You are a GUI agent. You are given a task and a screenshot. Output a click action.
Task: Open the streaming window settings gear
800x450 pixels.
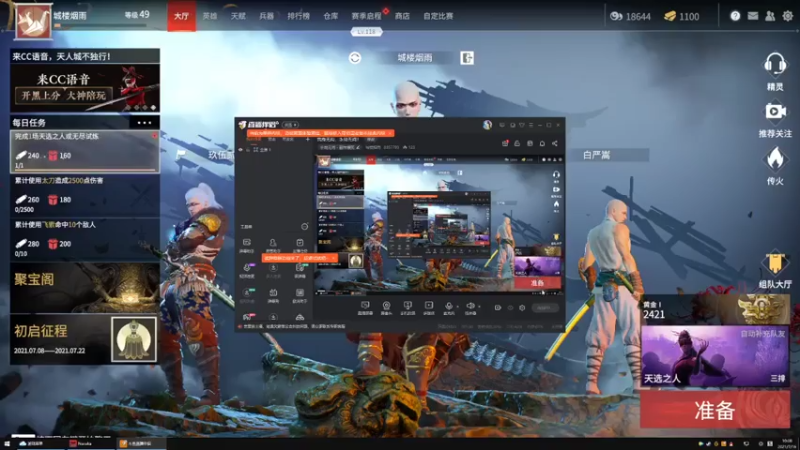click(522, 308)
